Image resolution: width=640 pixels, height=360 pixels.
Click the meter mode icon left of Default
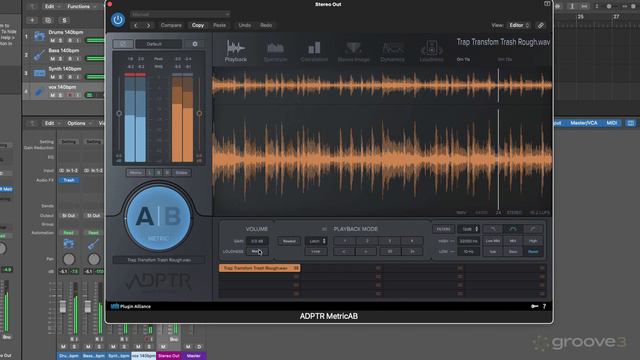[x=123, y=44]
